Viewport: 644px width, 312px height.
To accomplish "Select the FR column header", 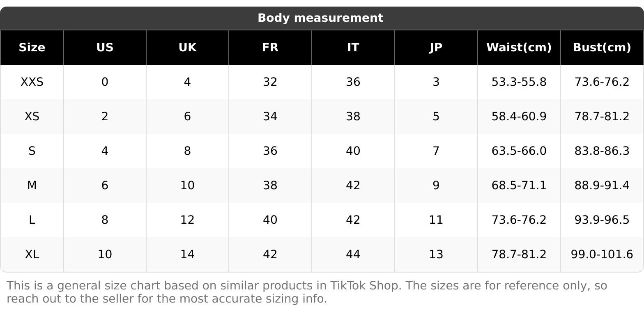I will coord(270,48).
